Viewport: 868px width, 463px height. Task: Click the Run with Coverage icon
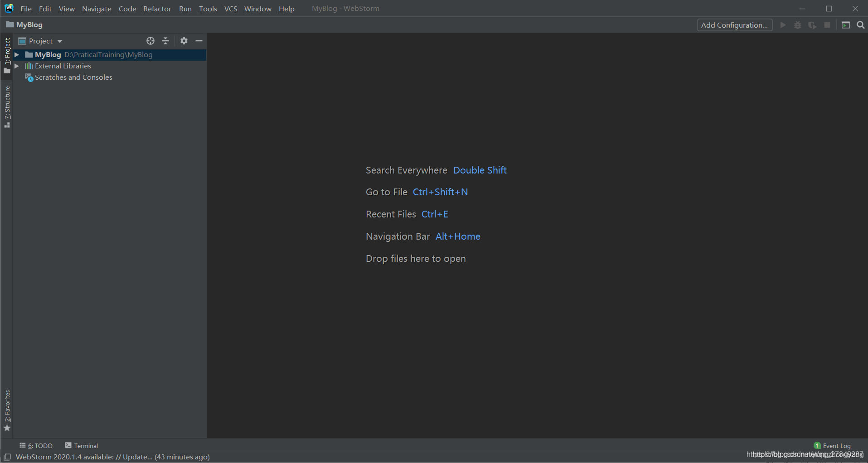[812, 25]
